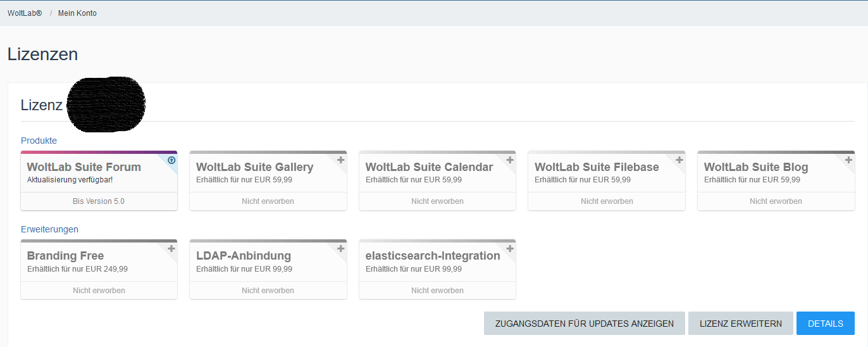
Task: Click the Erweiterungen section heading
Action: (x=49, y=229)
